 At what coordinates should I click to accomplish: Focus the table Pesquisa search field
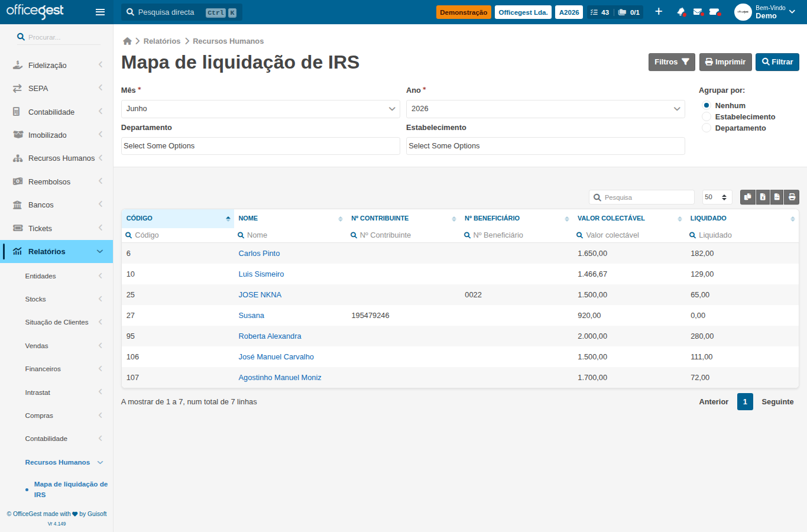coord(641,197)
